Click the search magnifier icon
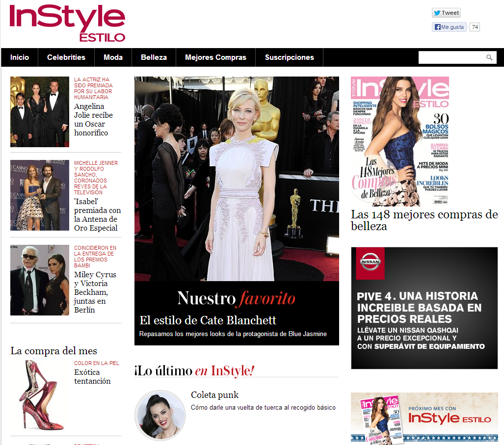The width and height of the screenshot is (504, 445). [x=489, y=57]
